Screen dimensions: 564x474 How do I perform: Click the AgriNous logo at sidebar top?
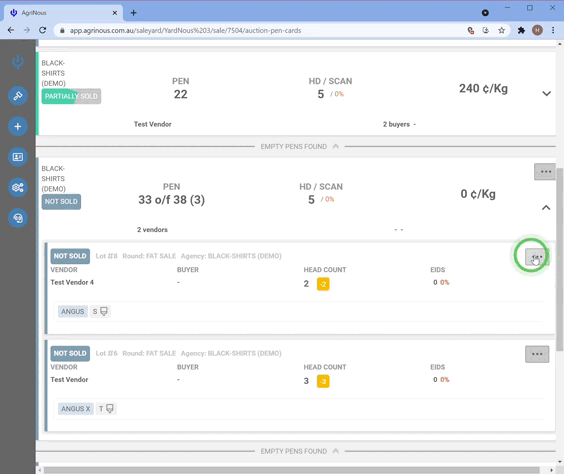pos(18,61)
